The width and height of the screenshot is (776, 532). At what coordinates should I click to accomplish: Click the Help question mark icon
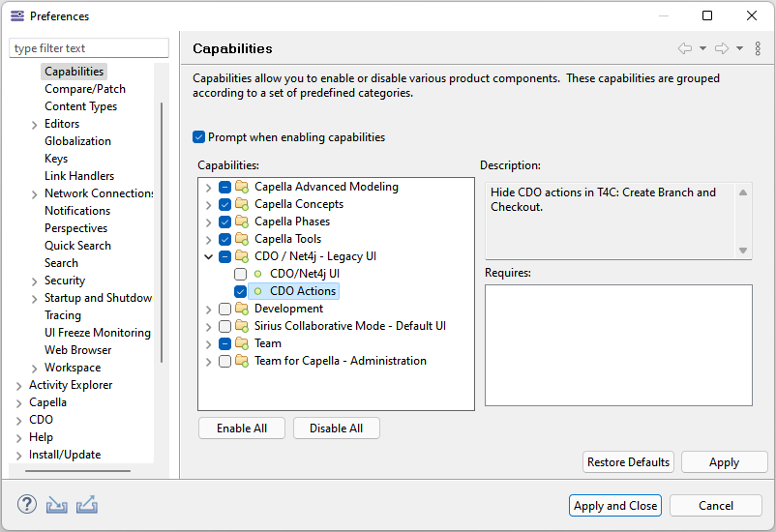[x=27, y=505]
